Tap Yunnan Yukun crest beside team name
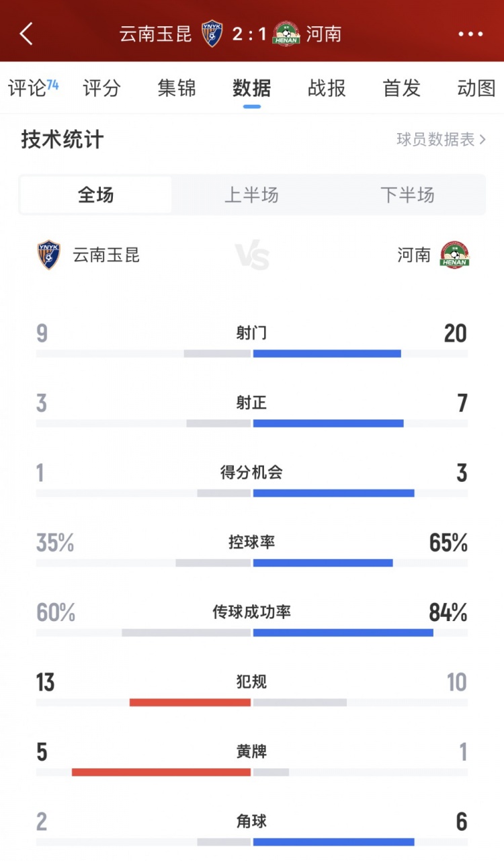This screenshot has width=504, height=861. [x=49, y=255]
